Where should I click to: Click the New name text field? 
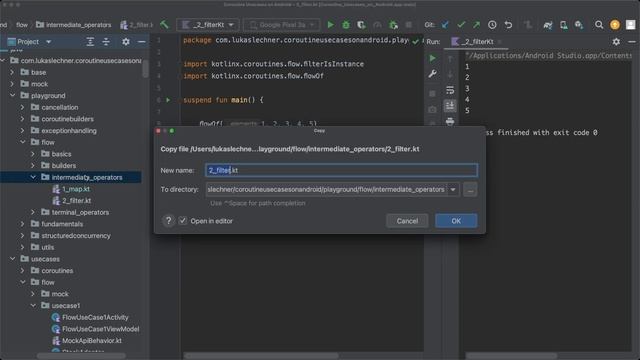coord(341,170)
